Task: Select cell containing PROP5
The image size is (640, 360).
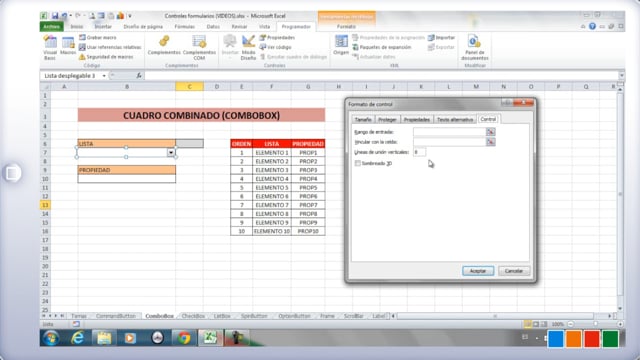Action: [308, 188]
